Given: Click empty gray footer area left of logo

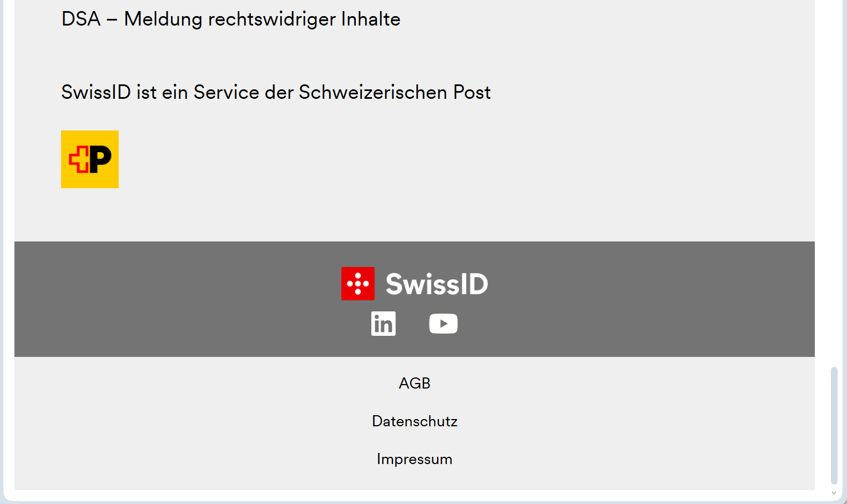Looking at the screenshot, I should pos(167,300).
